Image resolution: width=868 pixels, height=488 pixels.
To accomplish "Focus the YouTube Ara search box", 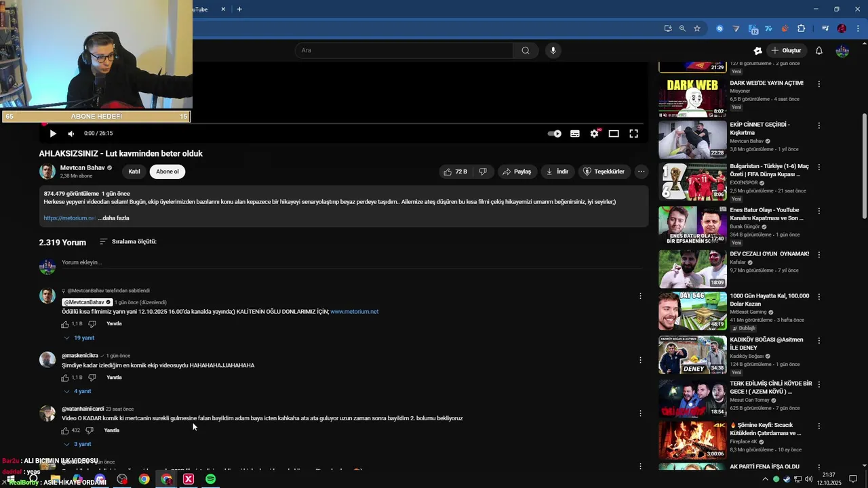I will 404,50.
